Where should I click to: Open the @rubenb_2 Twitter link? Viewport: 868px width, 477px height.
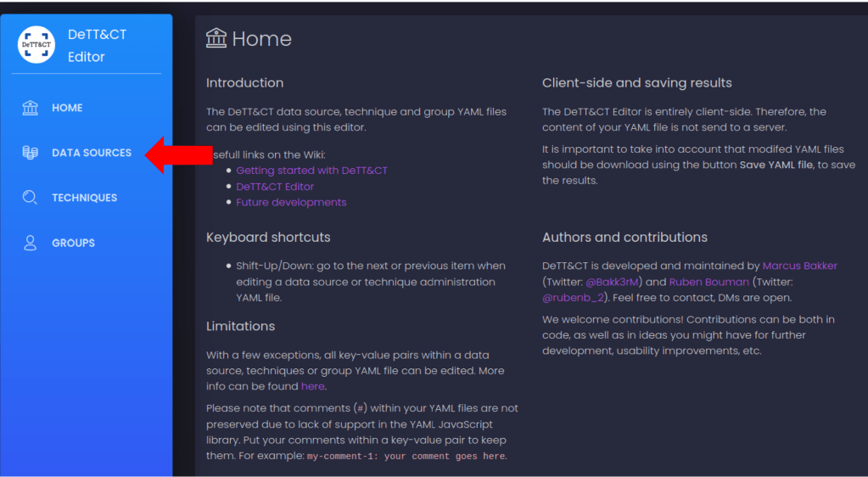click(x=573, y=298)
